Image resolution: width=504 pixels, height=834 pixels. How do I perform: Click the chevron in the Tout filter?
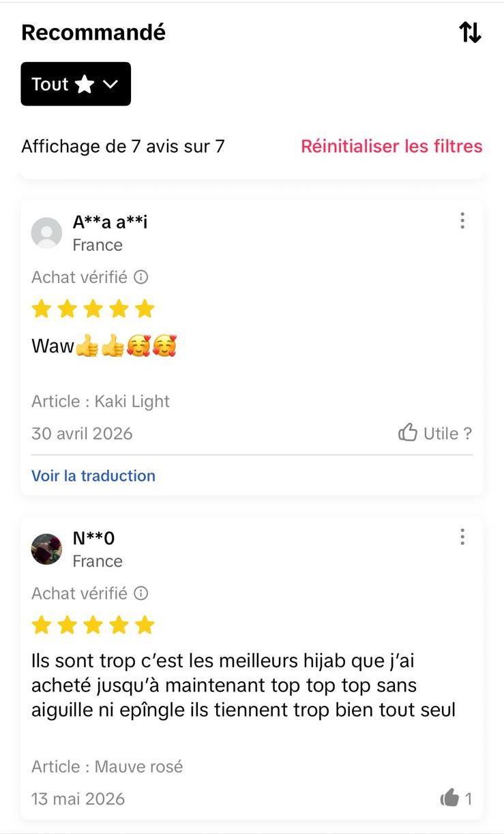[x=110, y=85]
